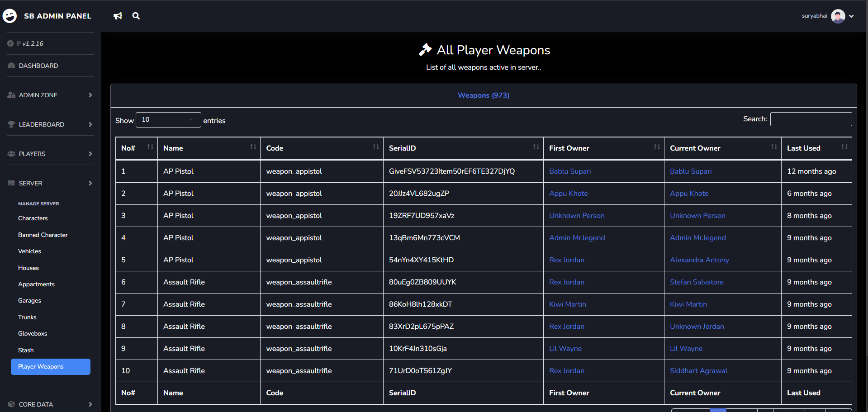Open the profile dropdown arrow
The image size is (868, 412).
point(852,16)
